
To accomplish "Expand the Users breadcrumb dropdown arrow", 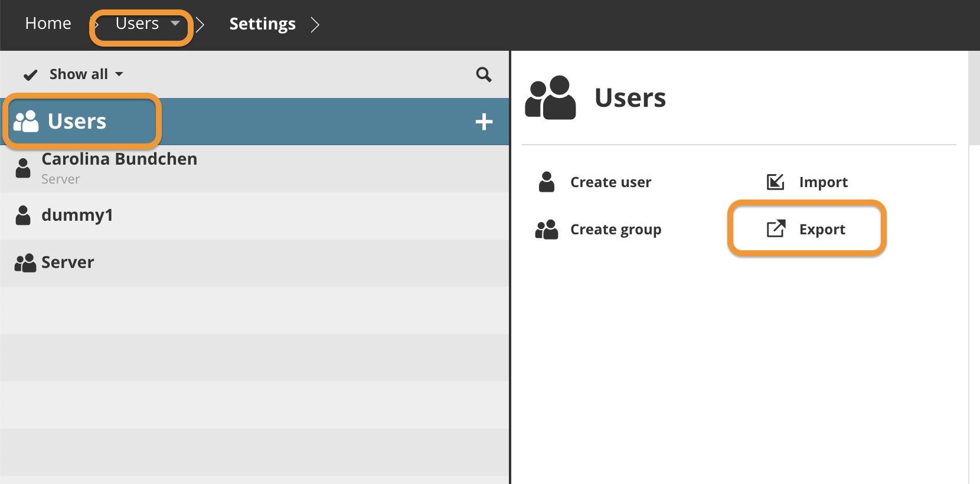I will tap(175, 24).
